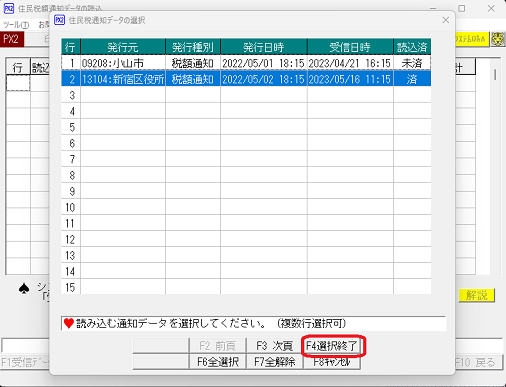Maximize the main window
Viewport: 506px width, 387px height.
click(462, 8)
